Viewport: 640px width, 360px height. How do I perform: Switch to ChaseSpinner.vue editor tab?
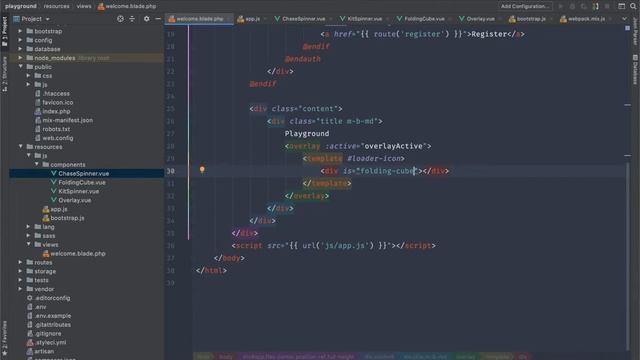(303, 19)
